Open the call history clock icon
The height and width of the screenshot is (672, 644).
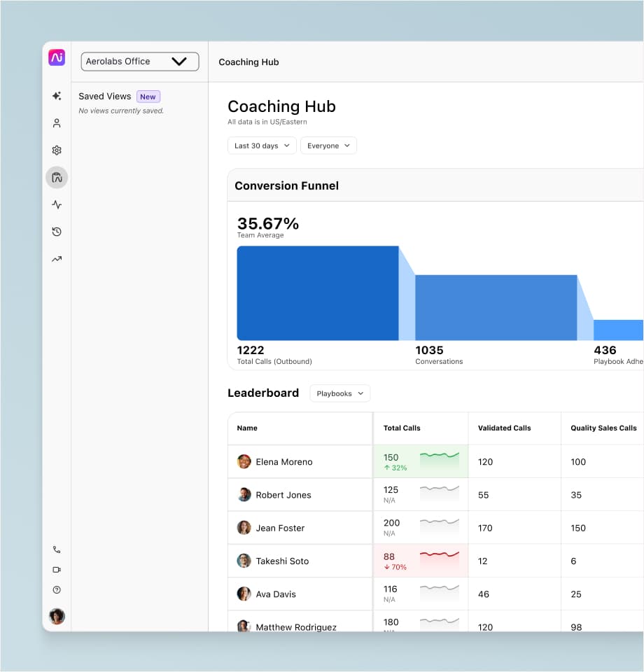[x=57, y=232]
